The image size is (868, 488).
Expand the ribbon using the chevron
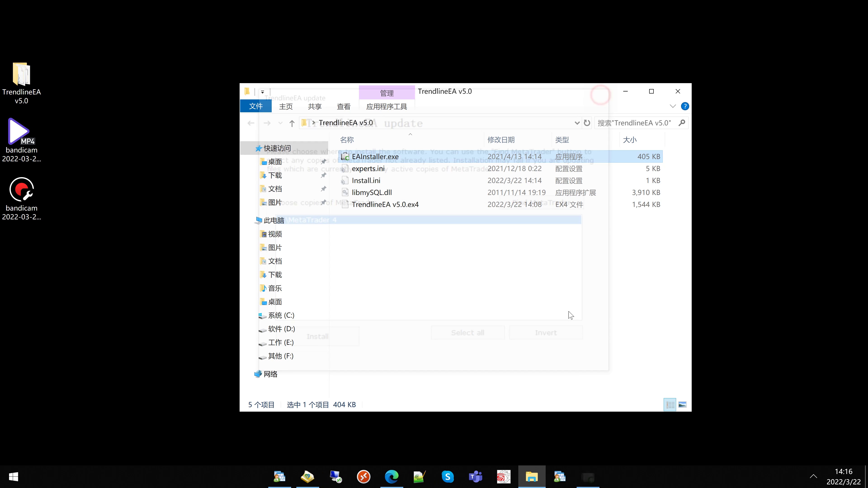[x=673, y=106]
